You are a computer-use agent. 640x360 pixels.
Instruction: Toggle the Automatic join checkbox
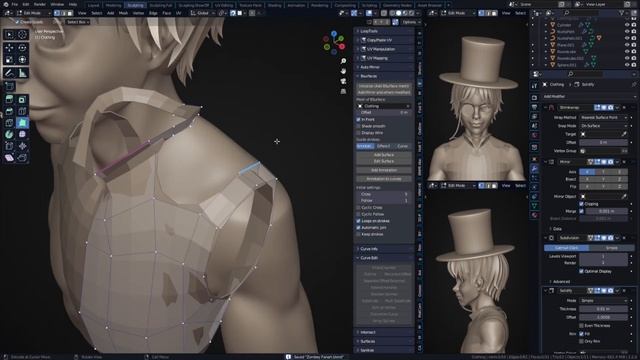(x=358, y=227)
